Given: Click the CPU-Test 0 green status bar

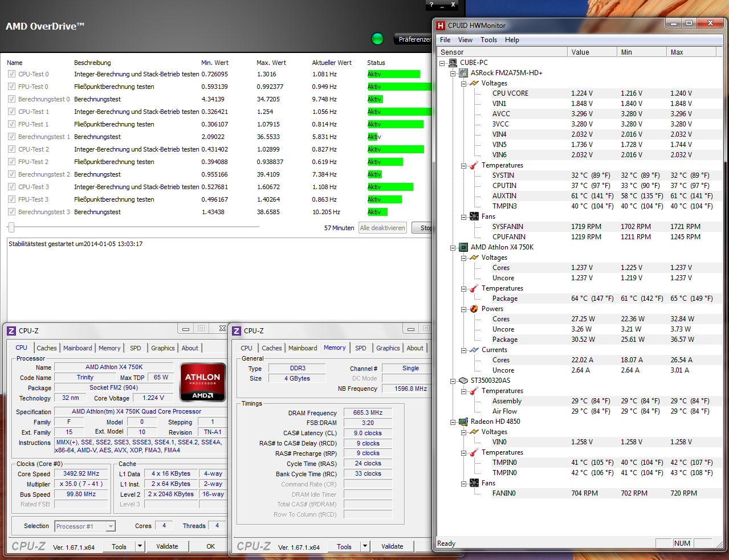Looking at the screenshot, I should click(x=394, y=74).
